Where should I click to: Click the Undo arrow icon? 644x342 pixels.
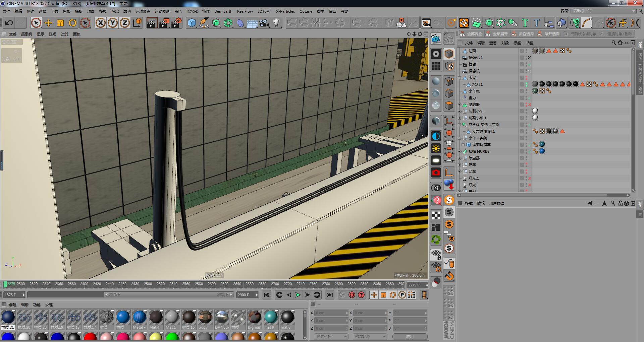point(9,23)
